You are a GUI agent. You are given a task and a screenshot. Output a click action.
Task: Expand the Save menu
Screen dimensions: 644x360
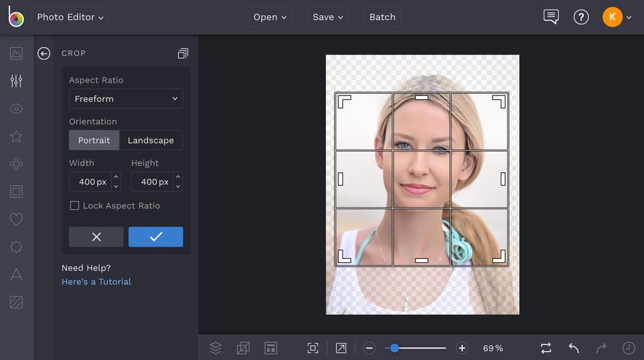tap(328, 17)
